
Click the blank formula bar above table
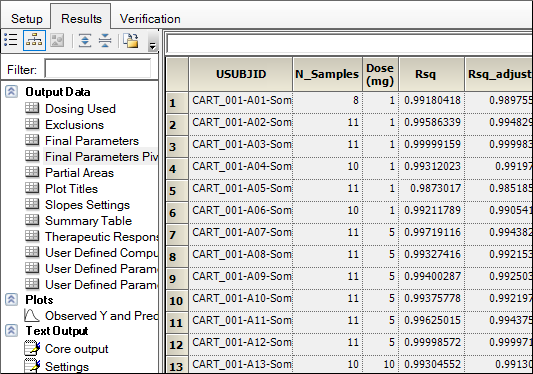point(349,44)
